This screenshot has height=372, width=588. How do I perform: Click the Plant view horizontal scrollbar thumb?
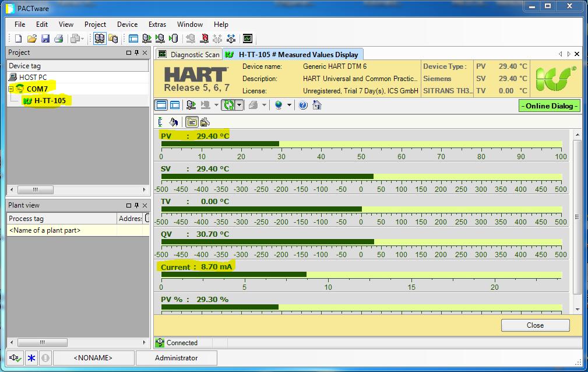click(x=43, y=342)
